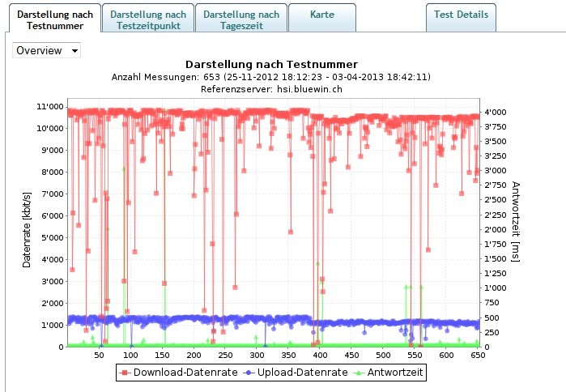Screen dimensions: 566x392
Task: Go to the Test Details tab
Action: point(461,15)
